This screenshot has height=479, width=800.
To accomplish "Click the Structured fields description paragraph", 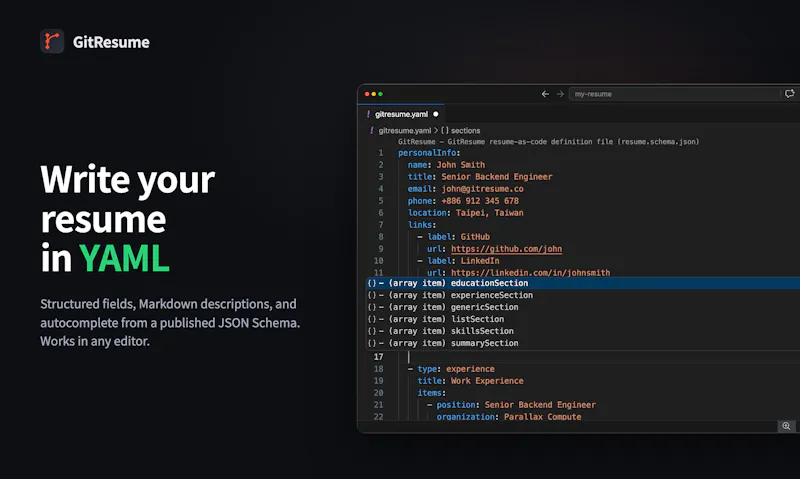I will [170, 322].
